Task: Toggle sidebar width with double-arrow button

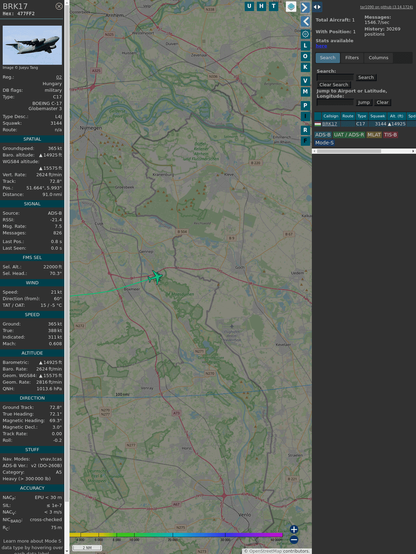Action: 317,7
